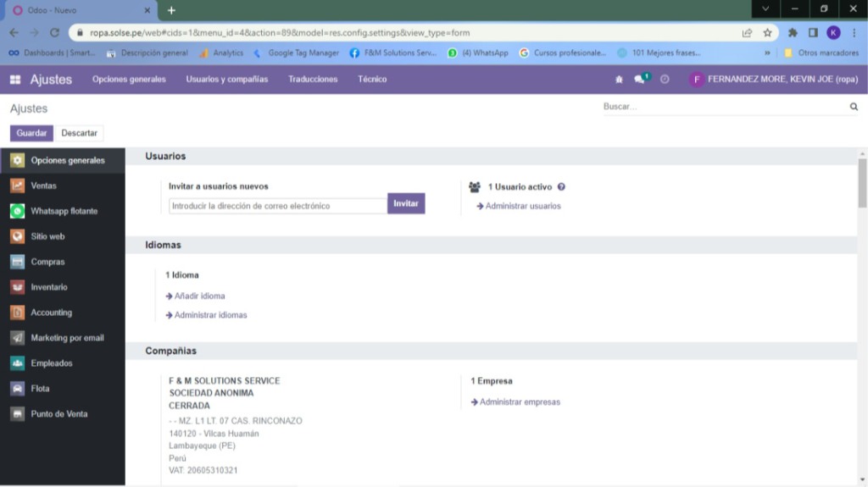Open the debug bug icon in navbar
Screen dimensions: 868x487
tap(619, 80)
